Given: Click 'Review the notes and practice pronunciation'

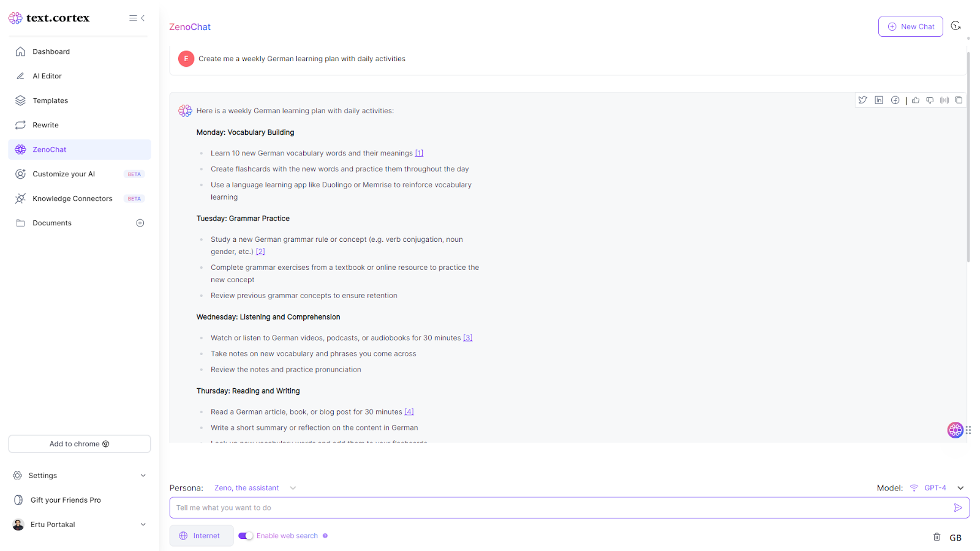Looking at the screenshot, I should (x=286, y=370).
